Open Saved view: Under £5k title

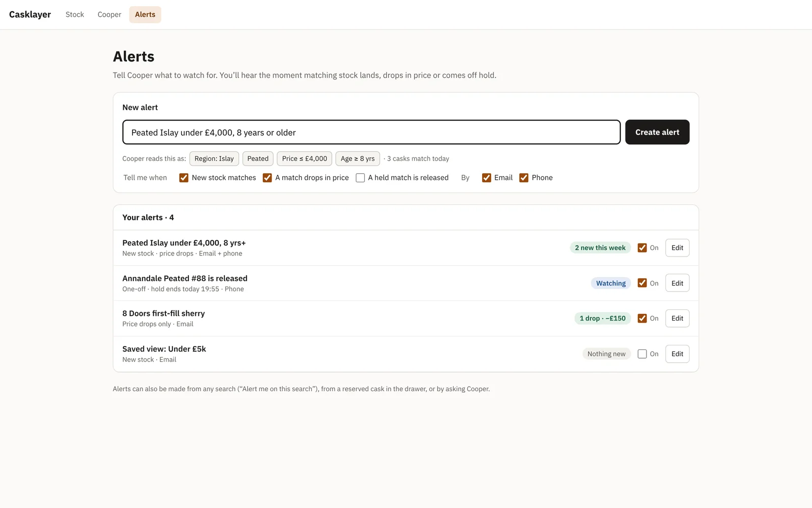tap(164, 349)
